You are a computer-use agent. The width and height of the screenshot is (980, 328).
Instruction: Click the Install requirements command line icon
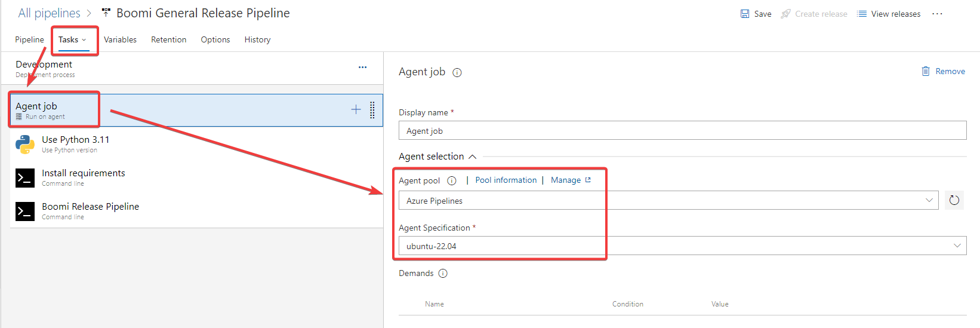pyautogui.click(x=25, y=177)
